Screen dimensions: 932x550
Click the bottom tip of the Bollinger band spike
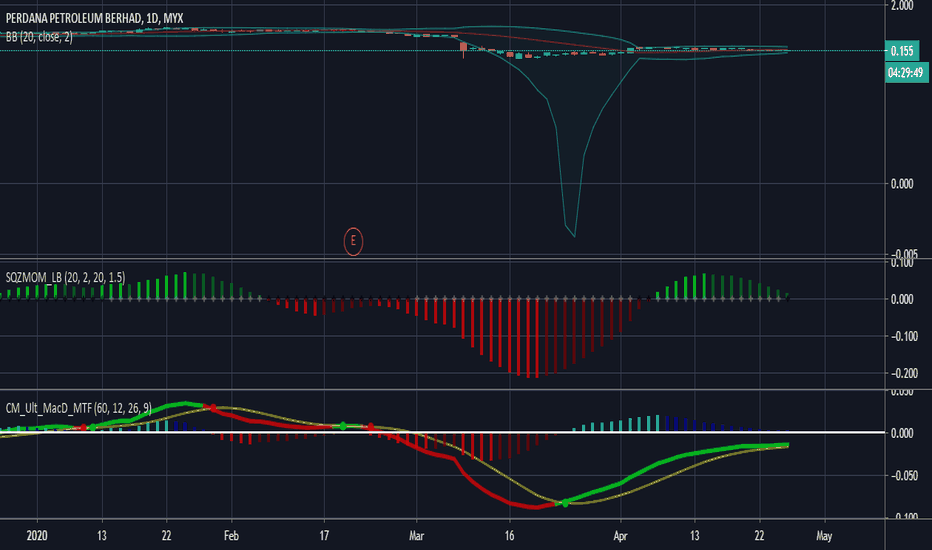tap(574, 236)
